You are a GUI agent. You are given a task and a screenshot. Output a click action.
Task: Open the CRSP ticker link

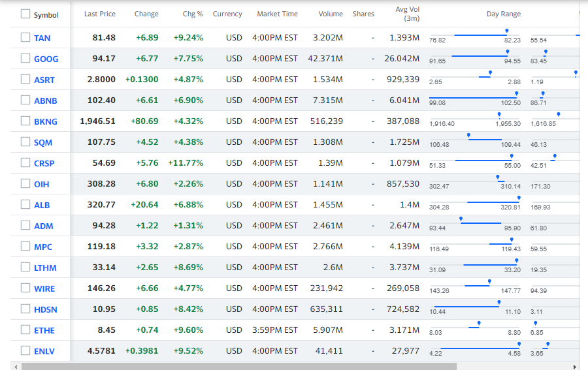[44, 164]
